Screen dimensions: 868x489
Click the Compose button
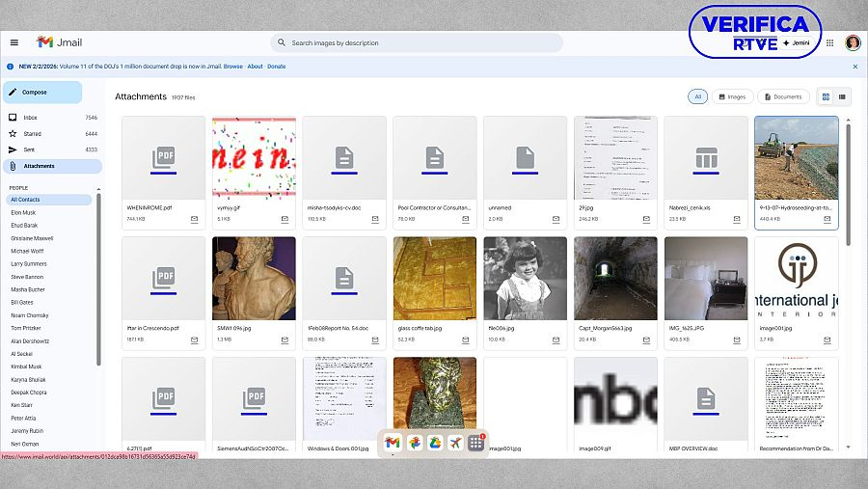coord(41,93)
